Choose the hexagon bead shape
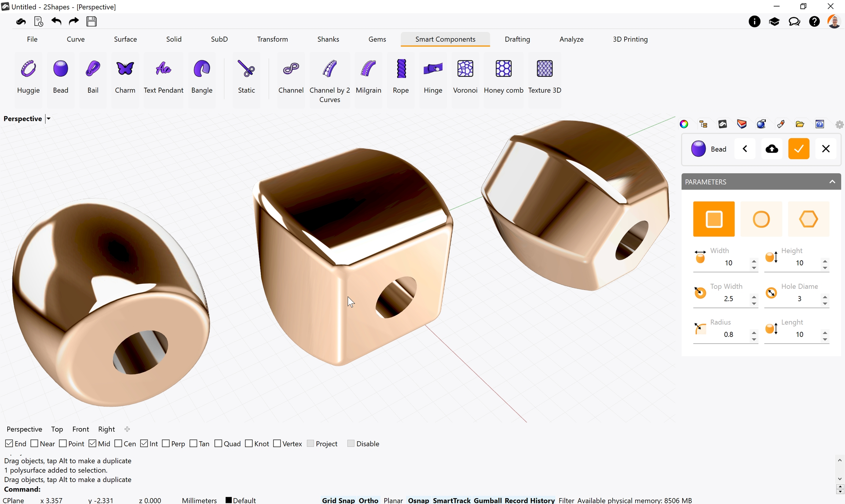The image size is (845, 504). pos(808,219)
